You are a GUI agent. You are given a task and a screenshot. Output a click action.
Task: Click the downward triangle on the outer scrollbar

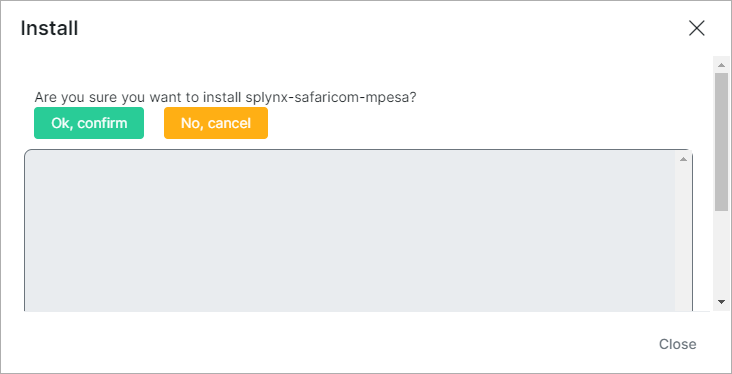click(x=721, y=302)
